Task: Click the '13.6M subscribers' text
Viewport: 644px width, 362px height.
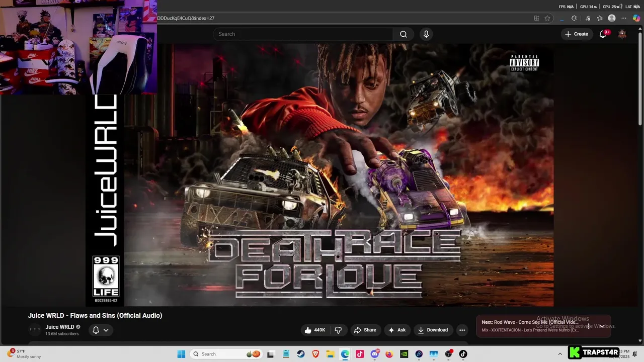Action: 62,334
